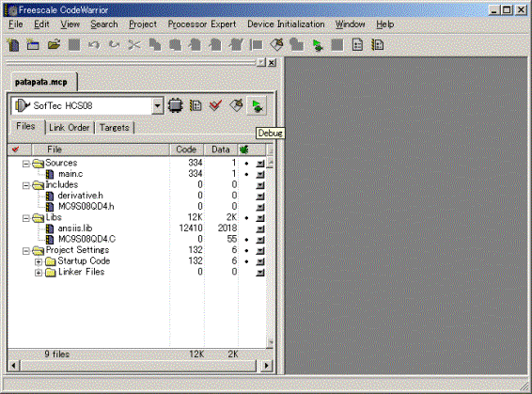The height and width of the screenshot is (394, 532).
Task: Click the Debug button above the tooltip
Action: click(x=257, y=106)
